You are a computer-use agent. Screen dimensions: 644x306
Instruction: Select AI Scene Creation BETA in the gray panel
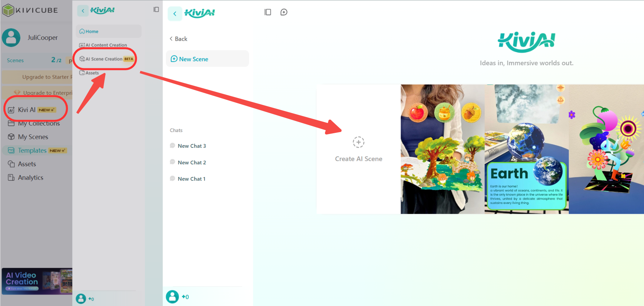[106, 59]
